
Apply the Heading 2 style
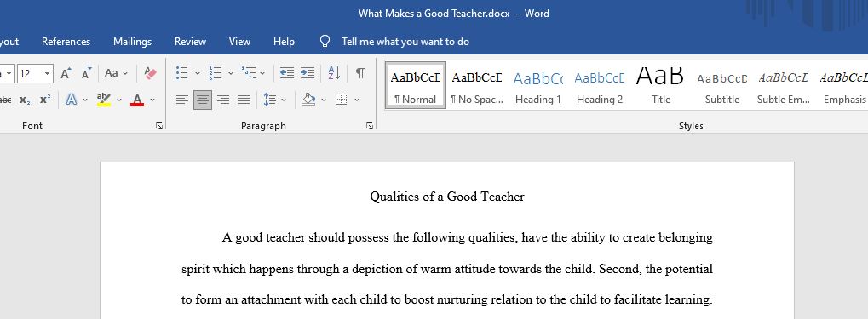[x=600, y=85]
